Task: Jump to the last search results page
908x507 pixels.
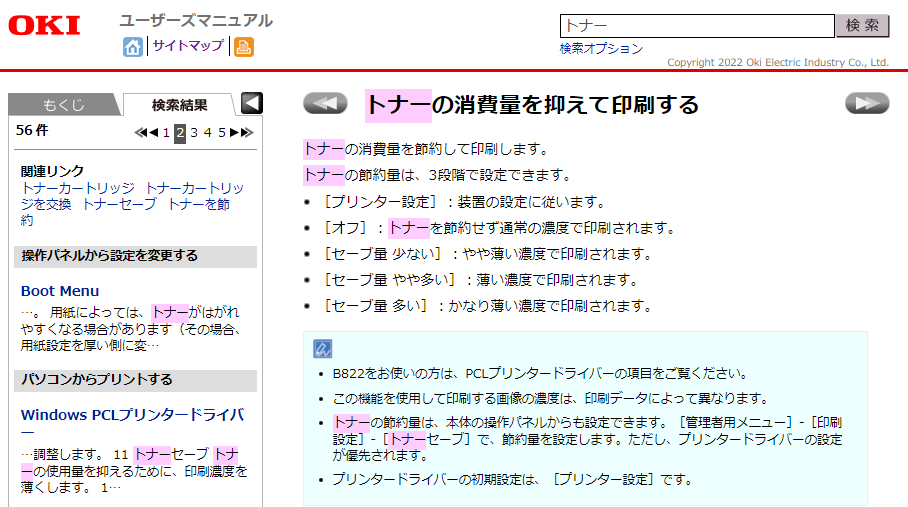Action: click(247, 132)
